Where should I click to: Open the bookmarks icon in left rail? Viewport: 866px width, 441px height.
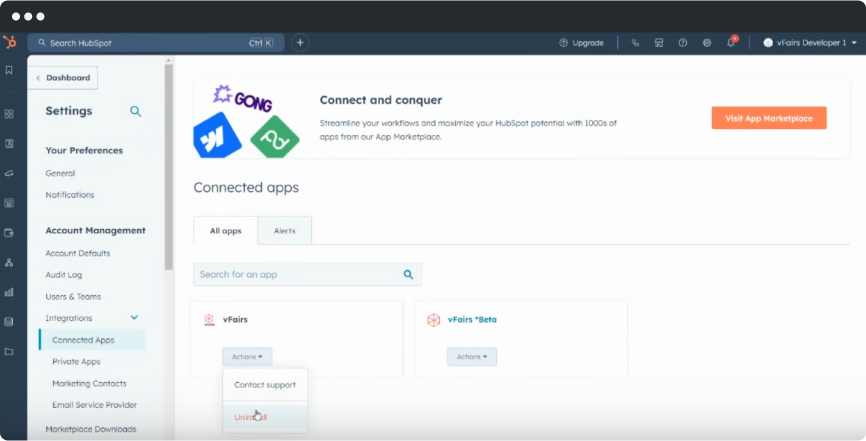(x=9, y=70)
